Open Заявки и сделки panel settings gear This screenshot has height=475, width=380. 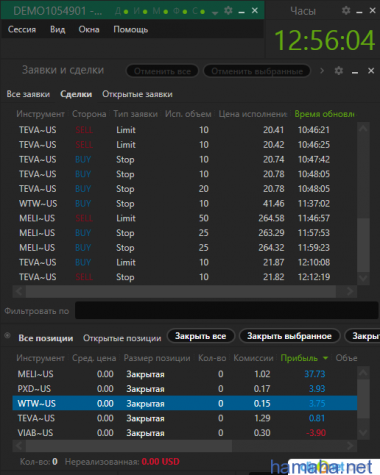point(339,71)
